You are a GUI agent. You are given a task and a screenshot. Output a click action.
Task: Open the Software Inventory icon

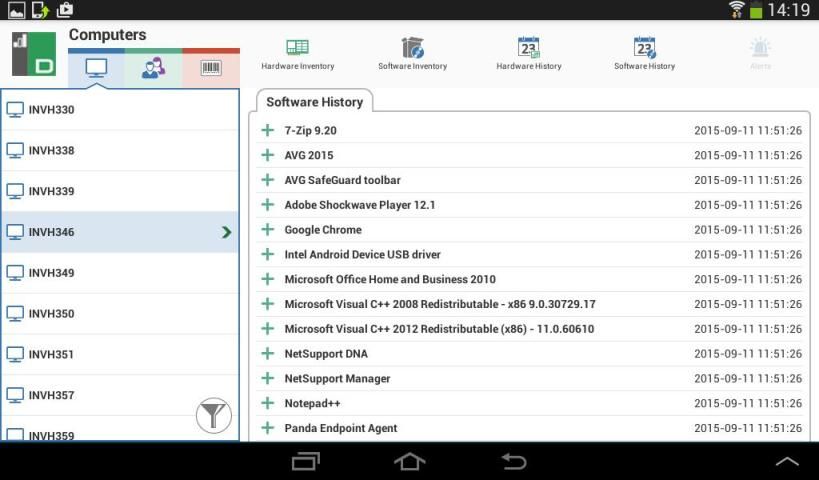412,48
